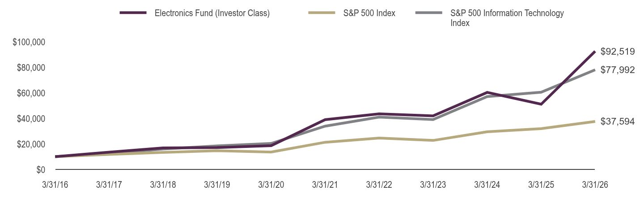This screenshot has width=644, height=199.
Task: Select the S&P 500 Index legend label
Action: pyautogui.click(x=369, y=13)
